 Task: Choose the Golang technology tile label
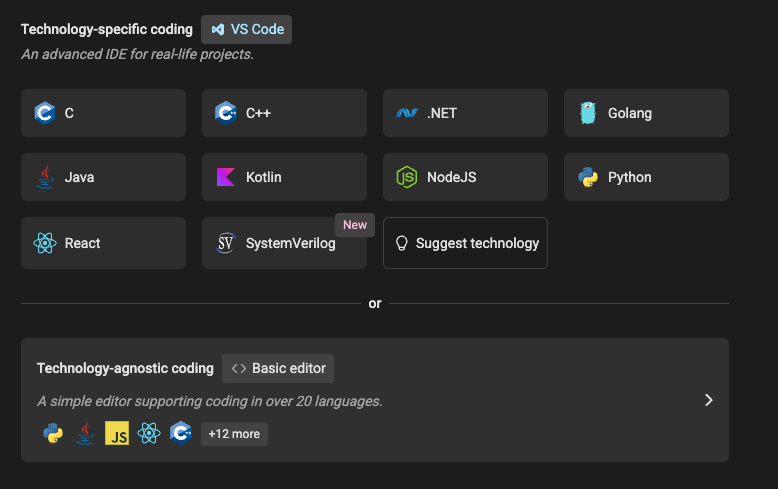pos(630,113)
